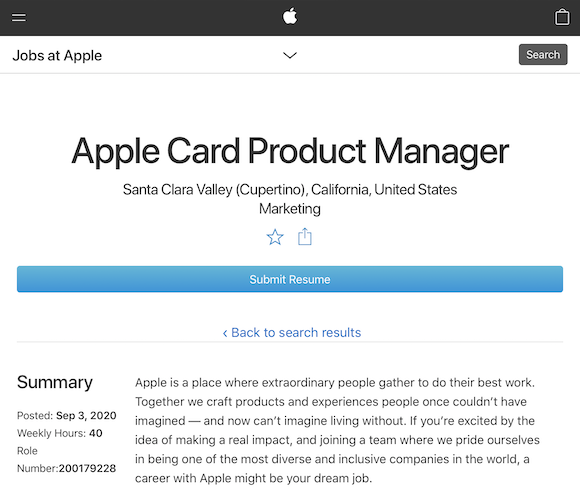Click the Apple logo

[x=290, y=16]
